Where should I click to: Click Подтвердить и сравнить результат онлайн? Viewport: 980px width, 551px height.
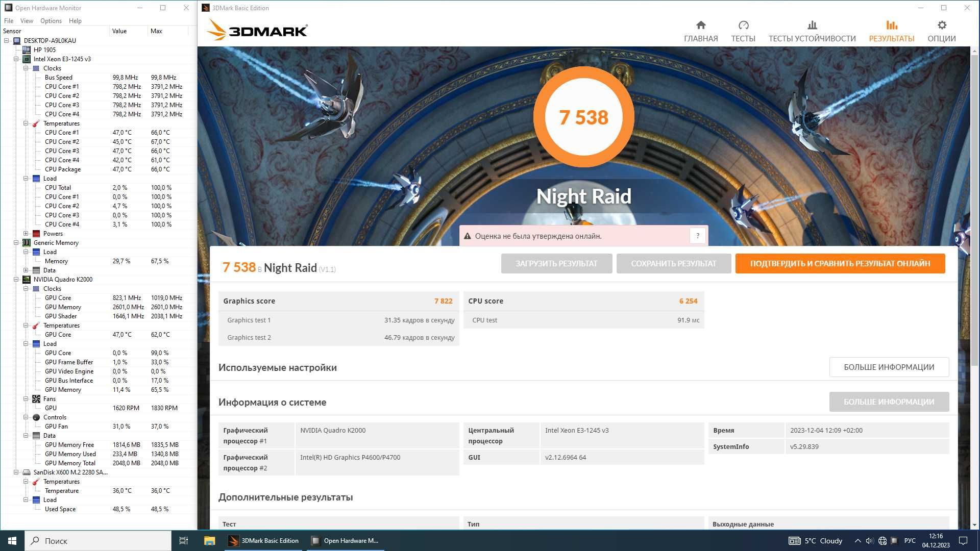(x=840, y=264)
